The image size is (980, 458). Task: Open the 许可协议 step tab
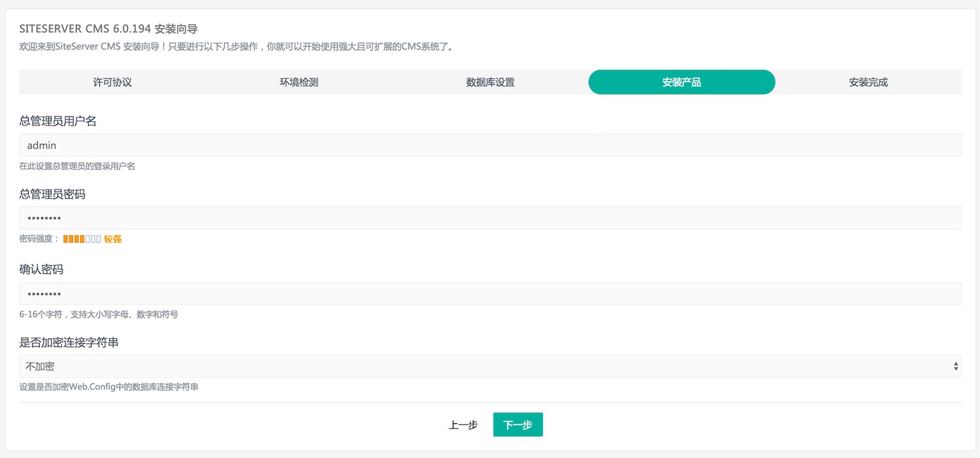[x=112, y=82]
